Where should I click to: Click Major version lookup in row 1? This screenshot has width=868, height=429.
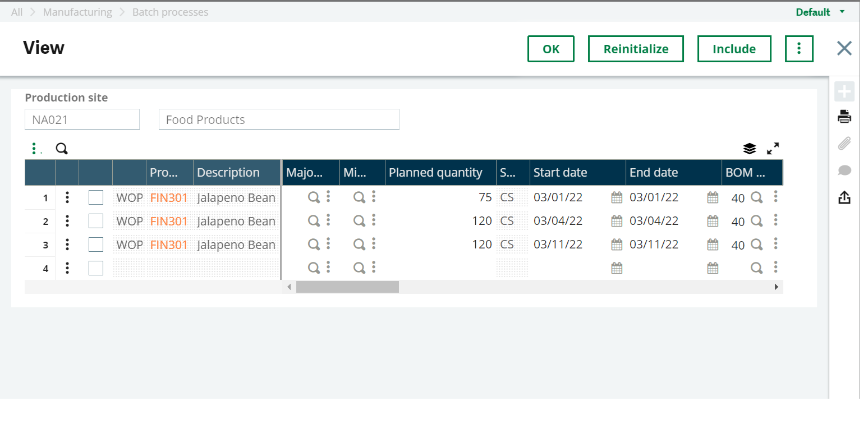click(314, 197)
